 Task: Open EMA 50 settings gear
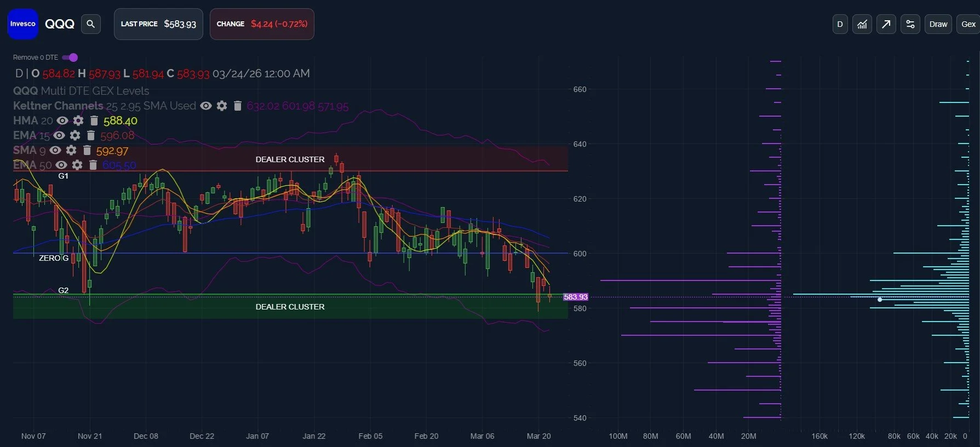(x=77, y=165)
